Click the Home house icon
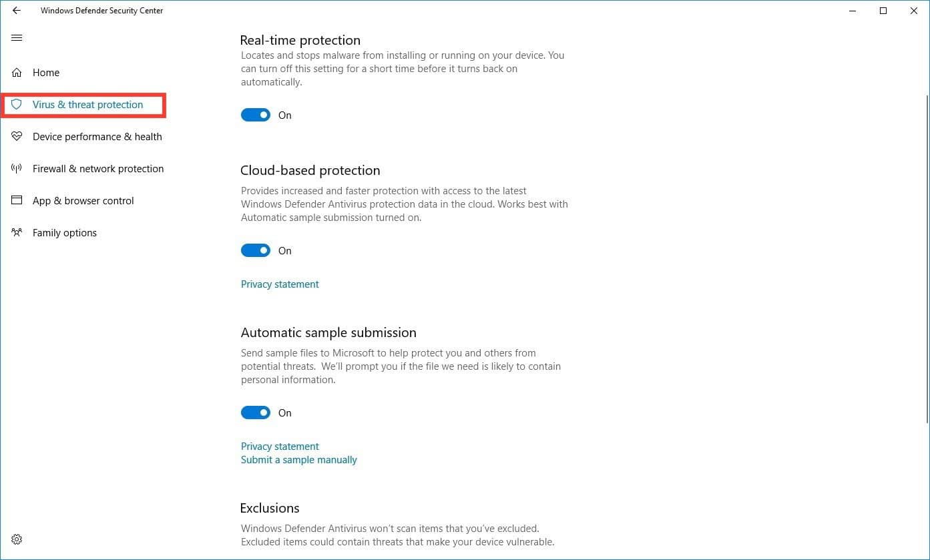This screenshot has height=560, width=930. tap(17, 73)
